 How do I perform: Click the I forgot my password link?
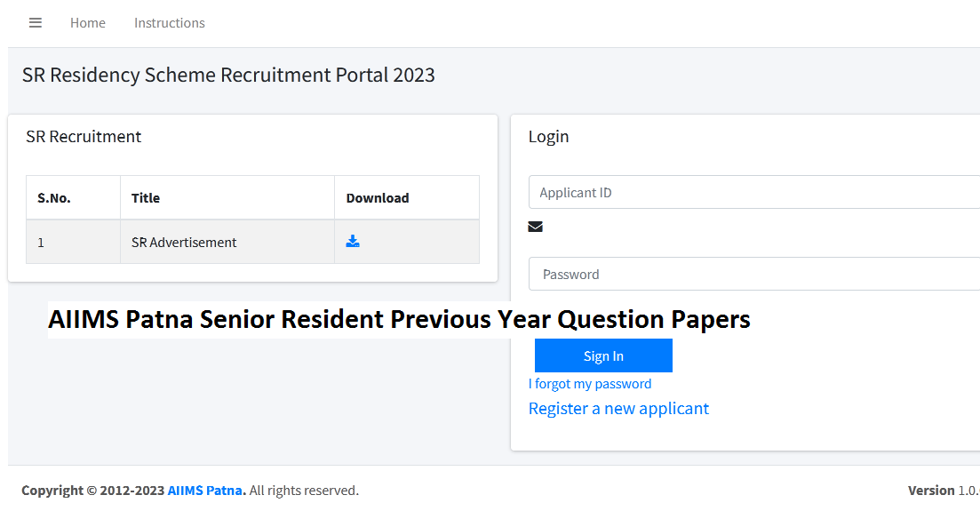[590, 383]
